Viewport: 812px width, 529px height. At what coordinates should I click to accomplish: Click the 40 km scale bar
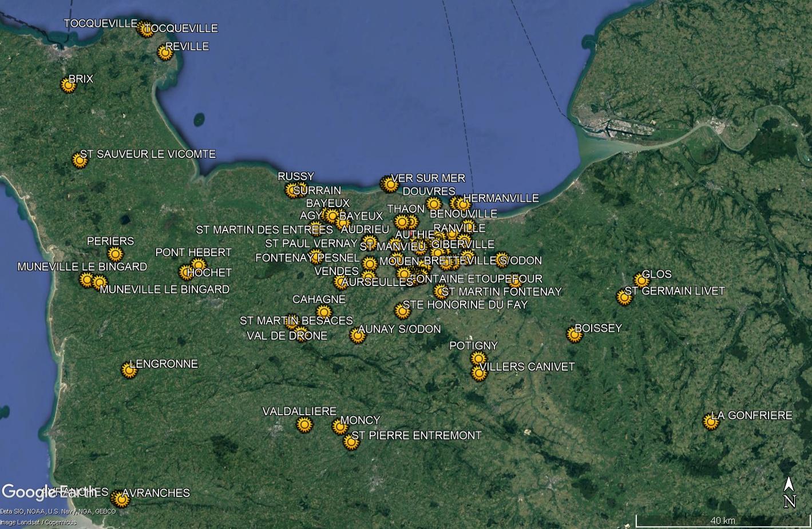coord(723,521)
